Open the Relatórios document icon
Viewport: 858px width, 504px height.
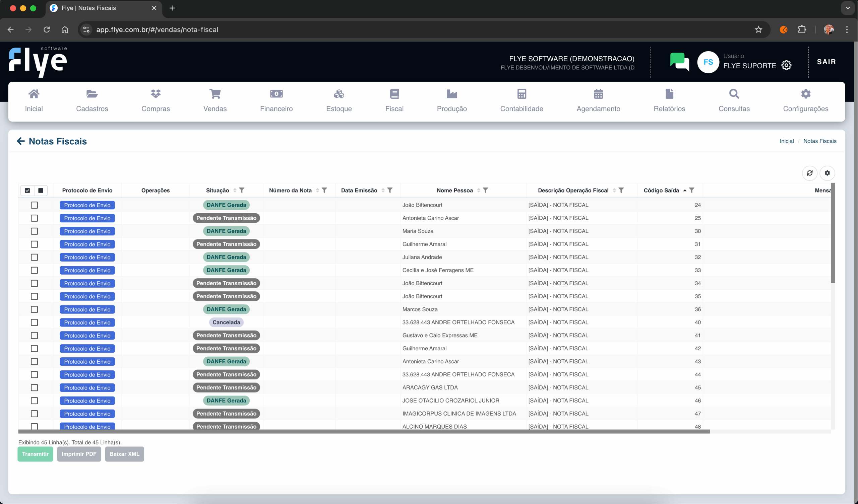[x=669, y=93]
